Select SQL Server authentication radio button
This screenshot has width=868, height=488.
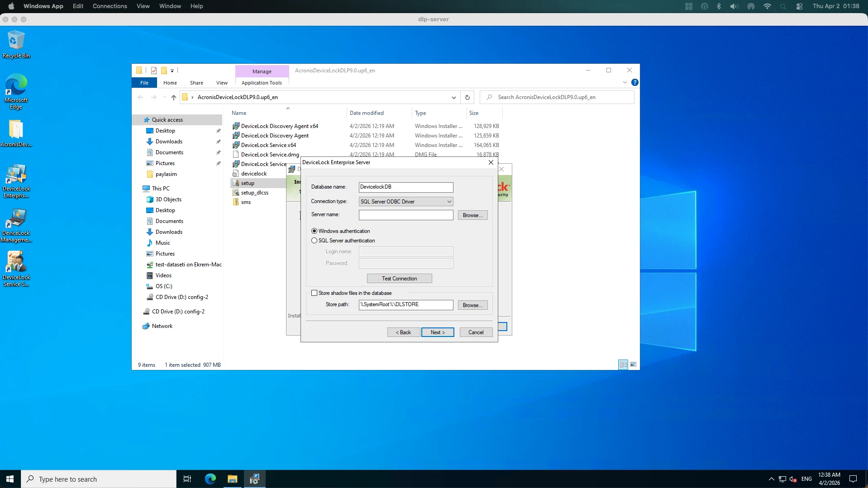[314, 241]
